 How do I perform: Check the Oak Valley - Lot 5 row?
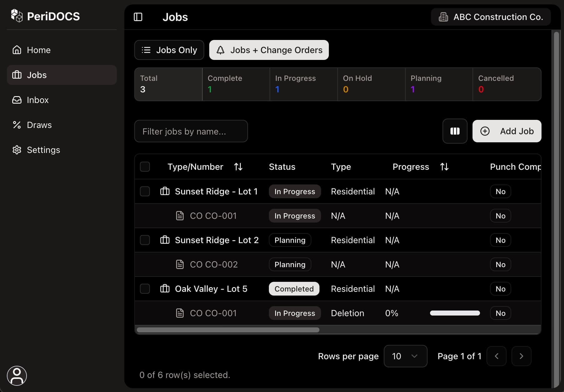click(x=145, y=289)
